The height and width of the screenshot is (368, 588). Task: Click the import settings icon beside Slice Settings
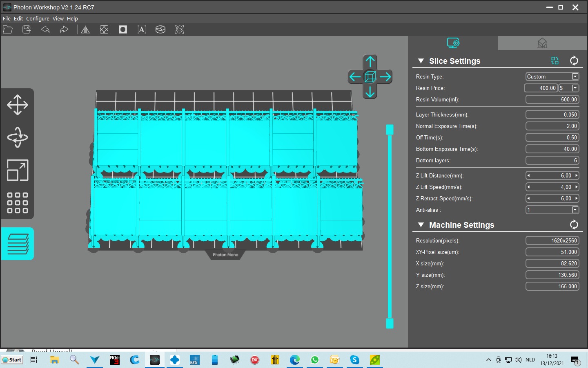click(555, 61)
